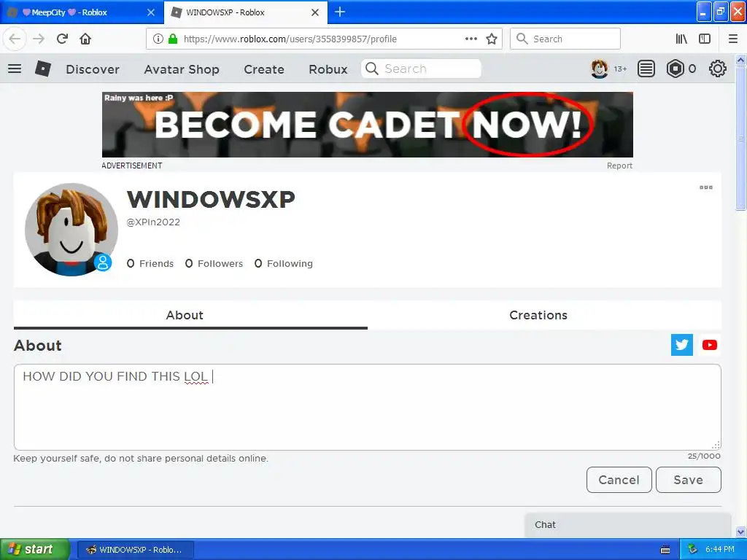Open the Roblox navigation hamburger menu
Viewport: 747px width, 560px height.
(x=15, y=69)
